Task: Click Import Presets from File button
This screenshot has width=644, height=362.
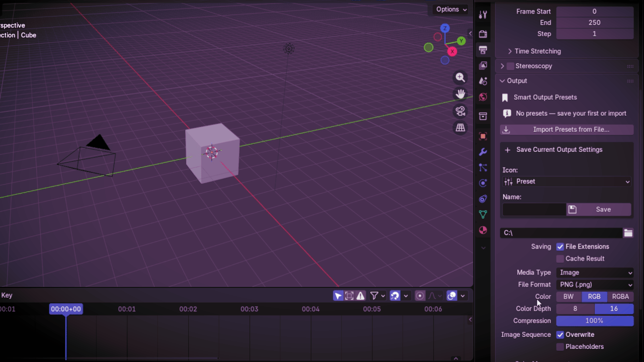Action: pos(567,130)
